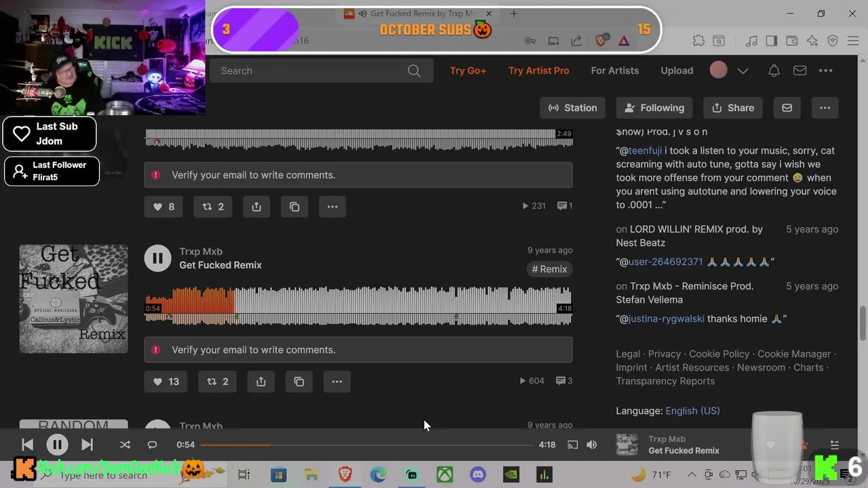Open the #Remix tag
Viewport: 868px width, 488px height.
[549, 269]
